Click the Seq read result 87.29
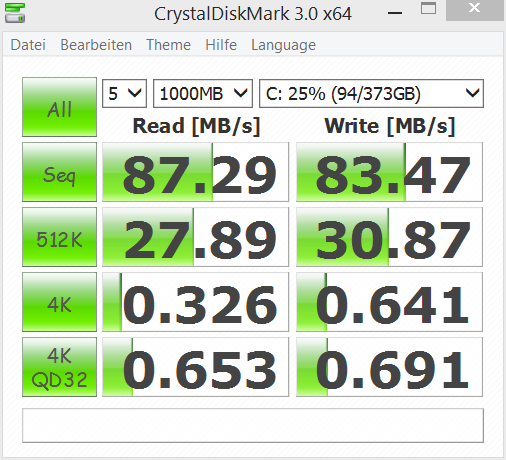Screen dimensions: 506x460 pos(195,172)
